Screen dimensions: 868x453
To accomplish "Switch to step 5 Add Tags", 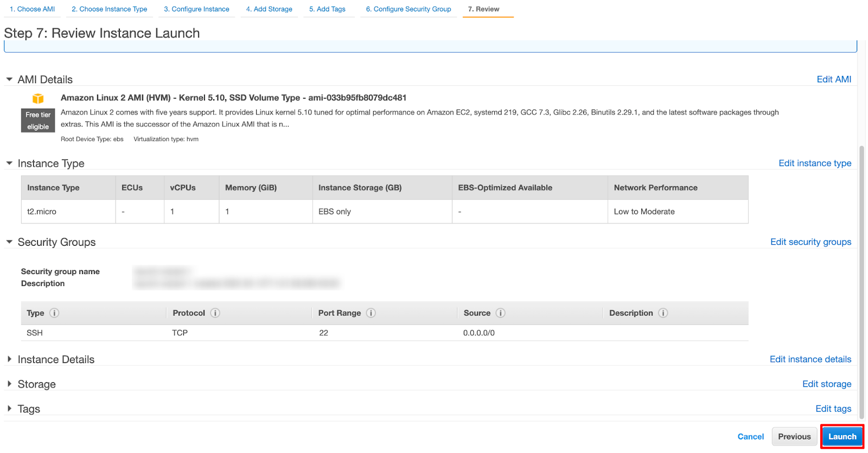I will [x=328, y=9].
